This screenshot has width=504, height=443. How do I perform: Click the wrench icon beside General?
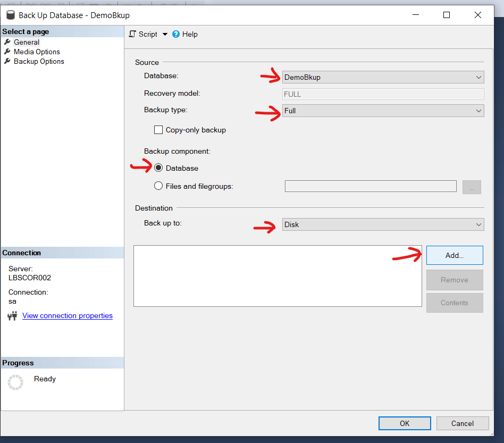coord(7,42)
